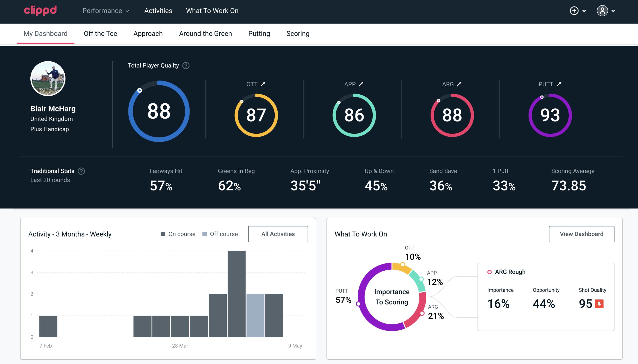Screen dimensions: 638x364
Task: Click the OTT upward trend arrow icon
Action: [x=263, y=84]
